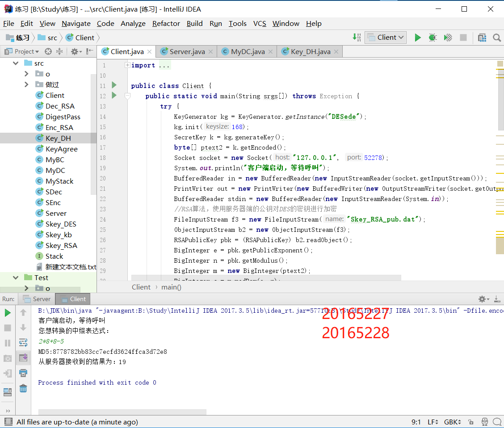This screenshot has height=428, width=504.
Task: Click editor horizontal scrollbar
Action: coord(266,277)
